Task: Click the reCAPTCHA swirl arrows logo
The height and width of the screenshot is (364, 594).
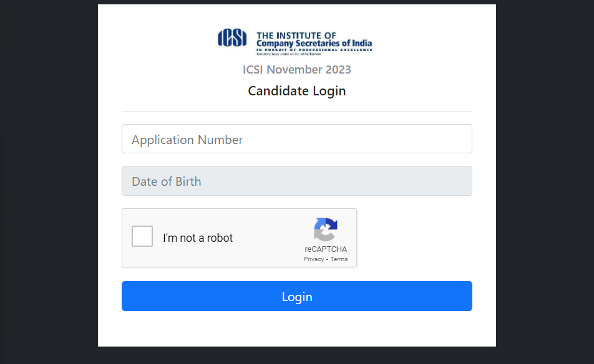Action: pyautogui.click(x=326, y=229)
